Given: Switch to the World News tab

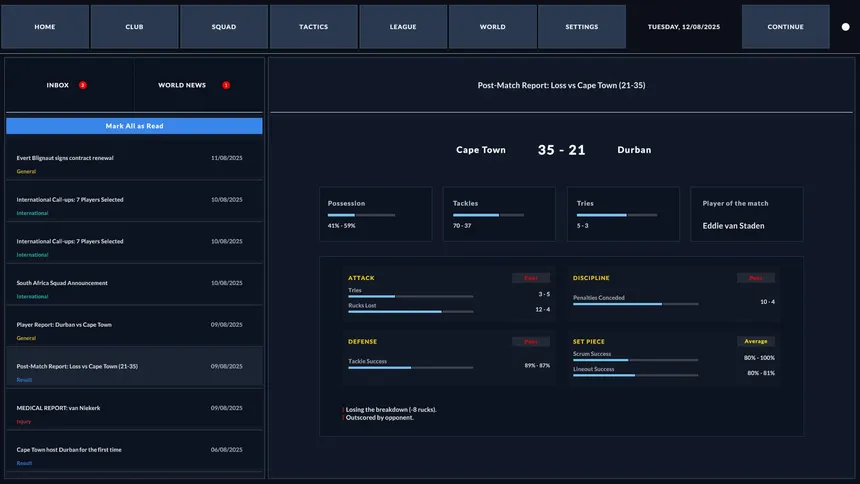Looking at the screenshot, I should 199,85.
